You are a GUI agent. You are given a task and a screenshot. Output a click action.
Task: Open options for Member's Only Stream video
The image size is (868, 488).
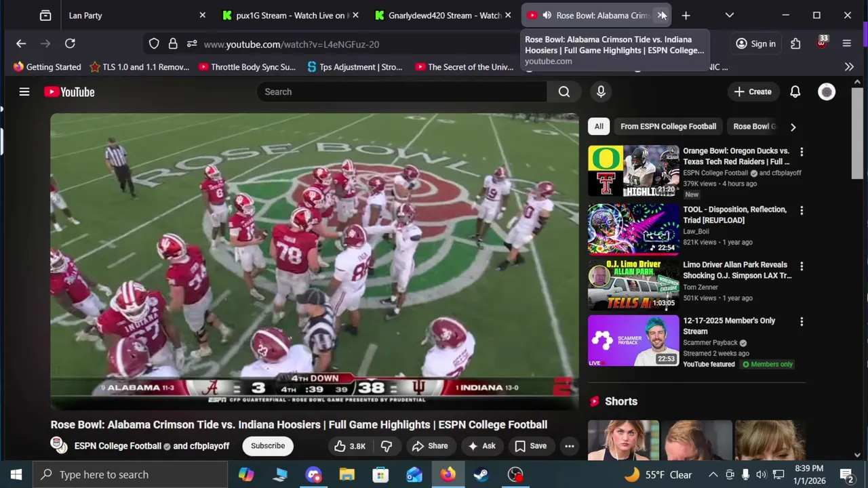[x=802, y=321]
